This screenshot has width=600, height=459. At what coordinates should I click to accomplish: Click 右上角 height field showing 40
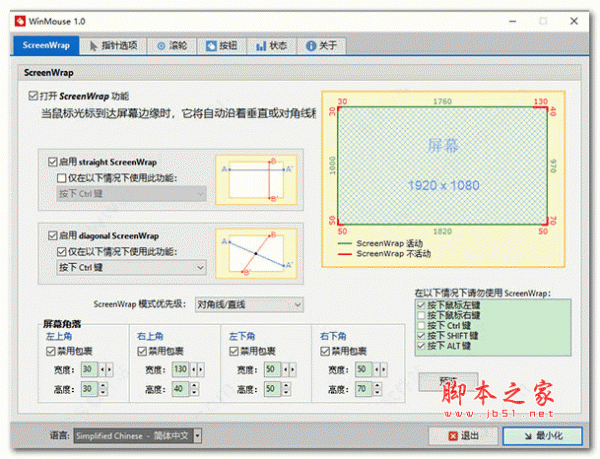181,389
